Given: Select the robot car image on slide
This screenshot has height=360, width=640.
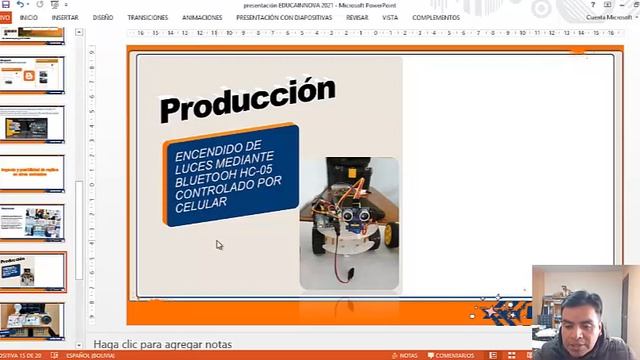Looking at the screenshot, I should [349, 223].
